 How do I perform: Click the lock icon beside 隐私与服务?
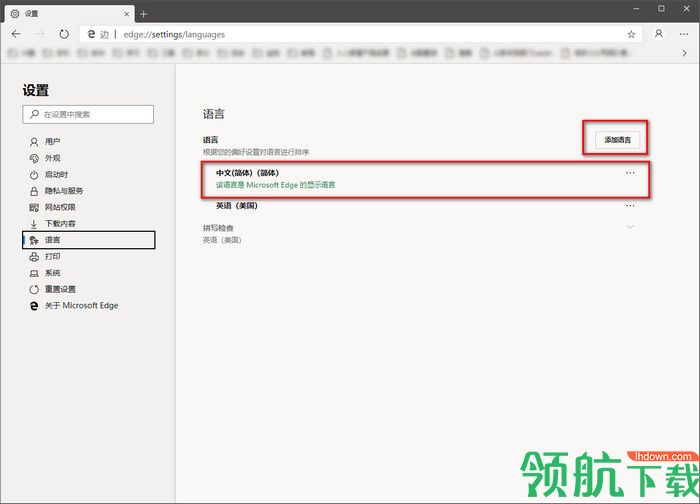click(34, 191)
